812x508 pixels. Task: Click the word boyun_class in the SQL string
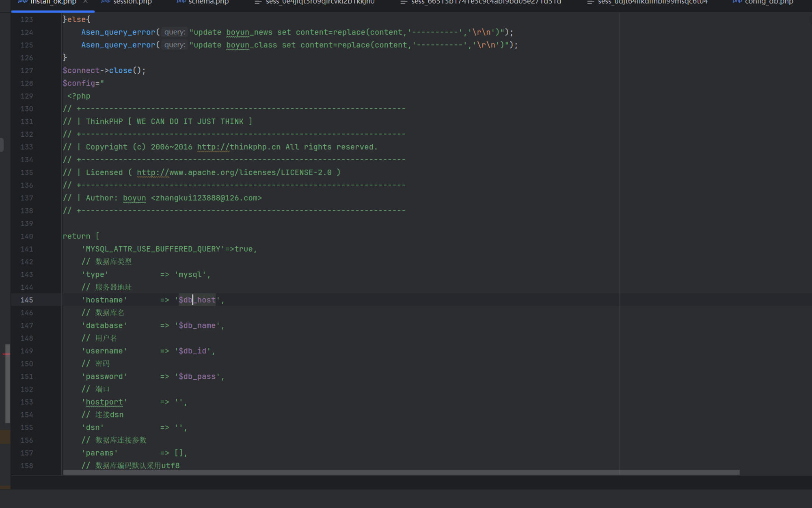[252, 45]
